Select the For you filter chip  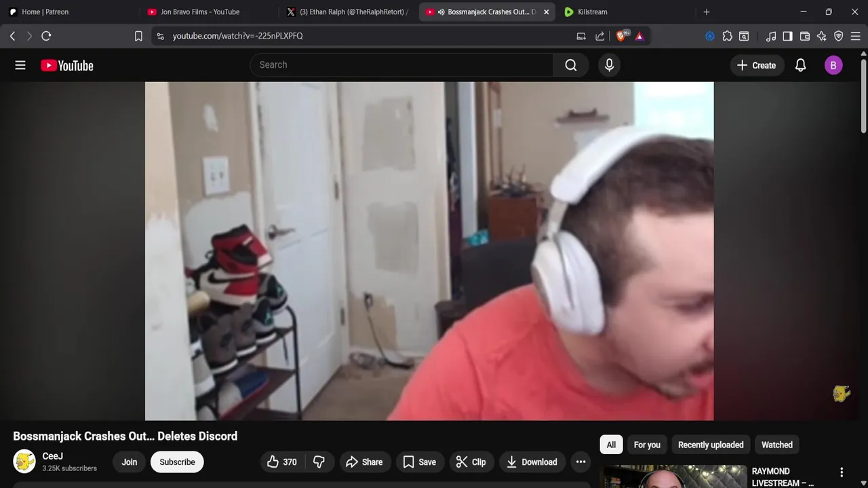647,445
